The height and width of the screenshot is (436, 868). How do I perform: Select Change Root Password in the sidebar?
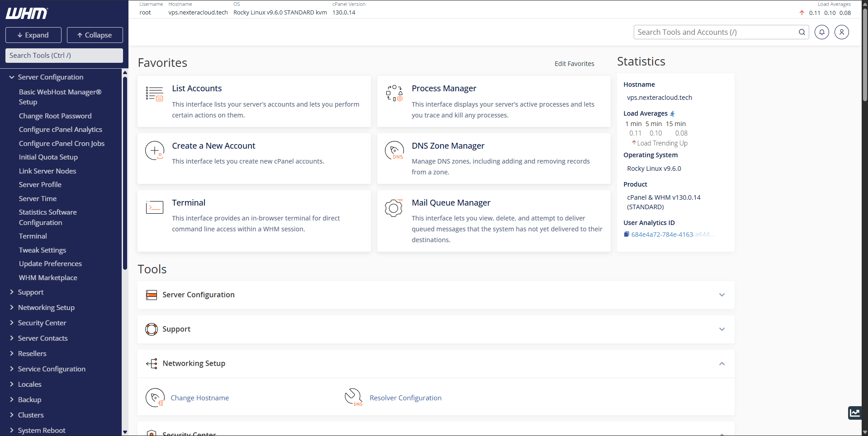coord(55,116)
